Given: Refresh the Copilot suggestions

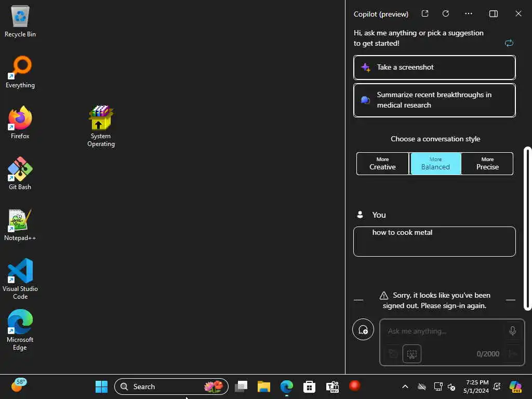Looking at the screenshot, I should (x=509, y=43).
